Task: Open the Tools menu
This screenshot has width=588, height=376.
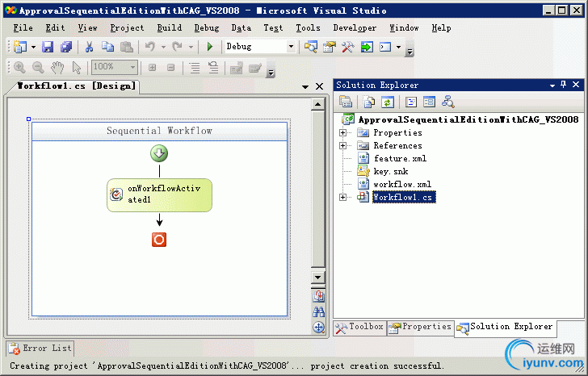Action: click(x=309, y=28)
